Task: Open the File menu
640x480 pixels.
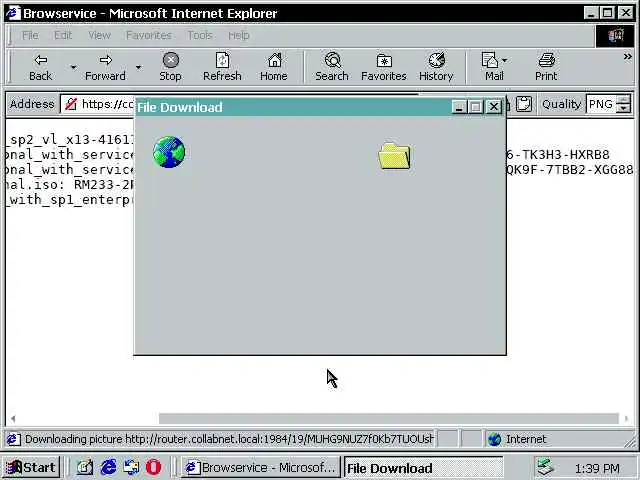Action: click(x=30, y=36)
